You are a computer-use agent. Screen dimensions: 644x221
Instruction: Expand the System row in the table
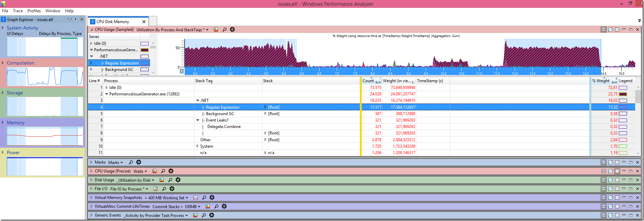[x=198, y=146]
